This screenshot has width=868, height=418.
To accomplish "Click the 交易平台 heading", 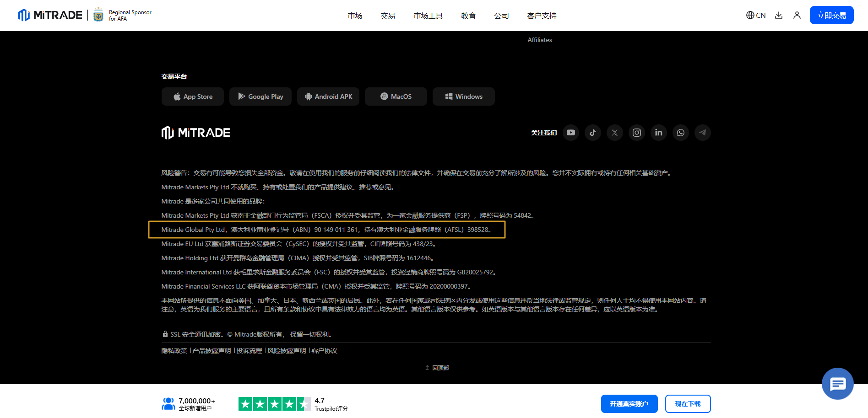I will point(174,76).
